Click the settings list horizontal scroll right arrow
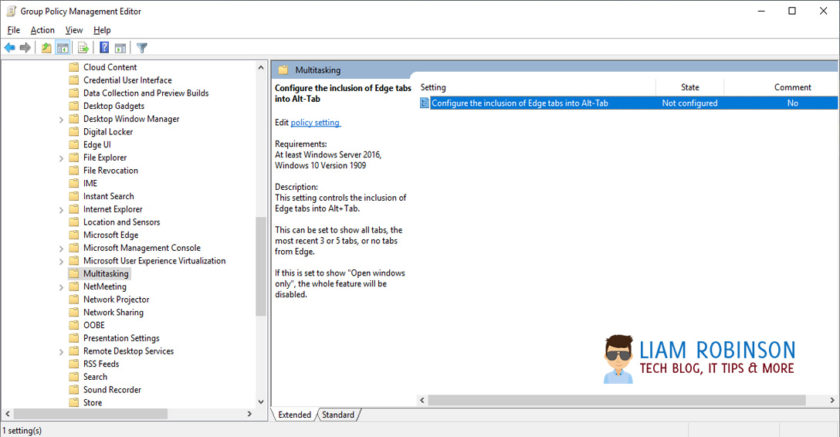This screenshot has height=437, width=840. (x=832, y=400)
